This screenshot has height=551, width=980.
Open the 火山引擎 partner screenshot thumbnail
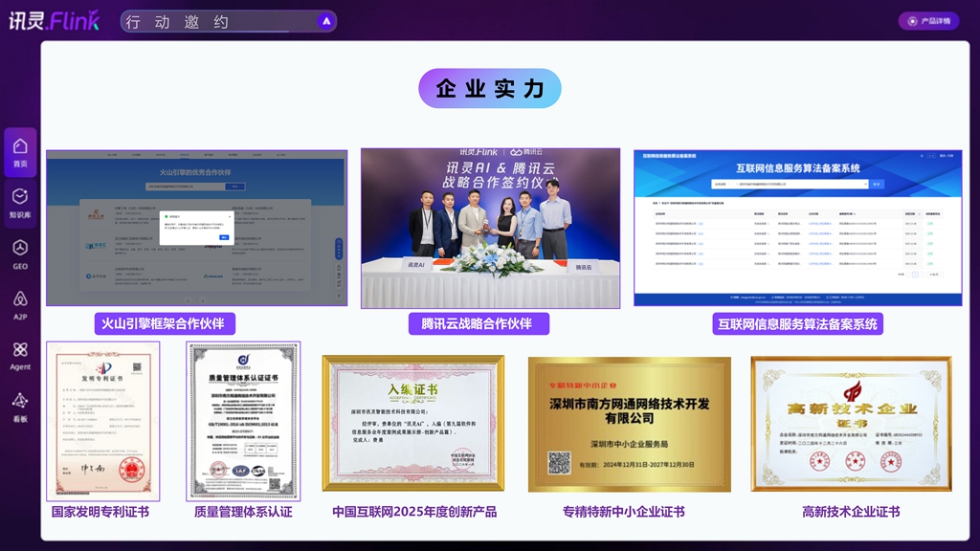(x=197, y=228)
